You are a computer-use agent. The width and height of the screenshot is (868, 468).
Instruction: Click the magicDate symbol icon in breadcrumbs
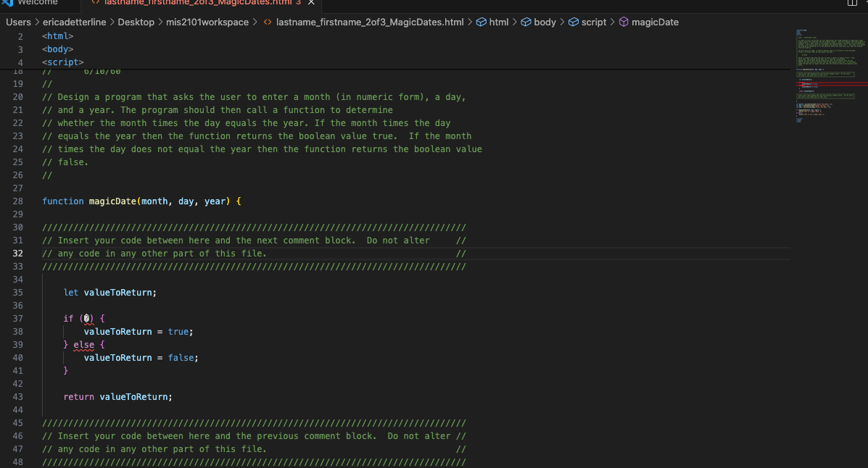[624, 22]
